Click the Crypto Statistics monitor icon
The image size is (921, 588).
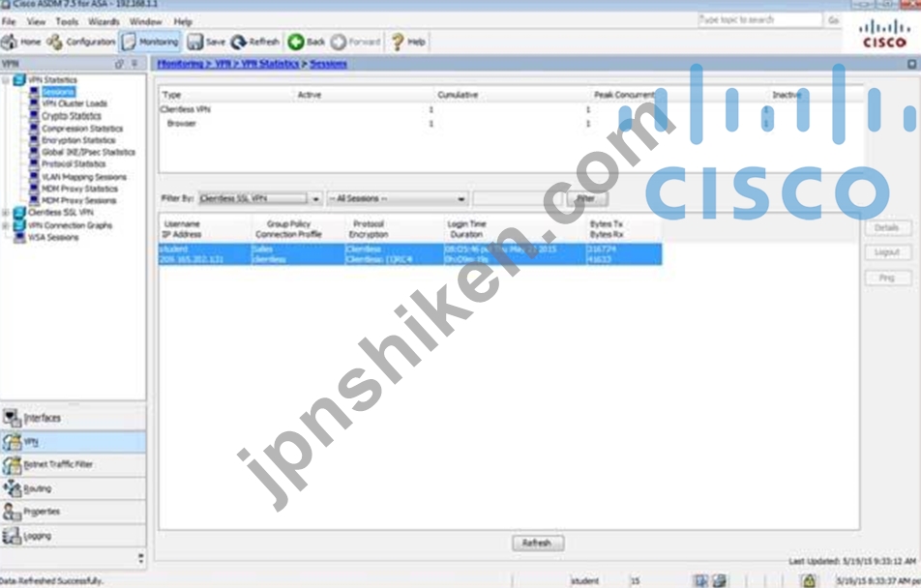35,116
